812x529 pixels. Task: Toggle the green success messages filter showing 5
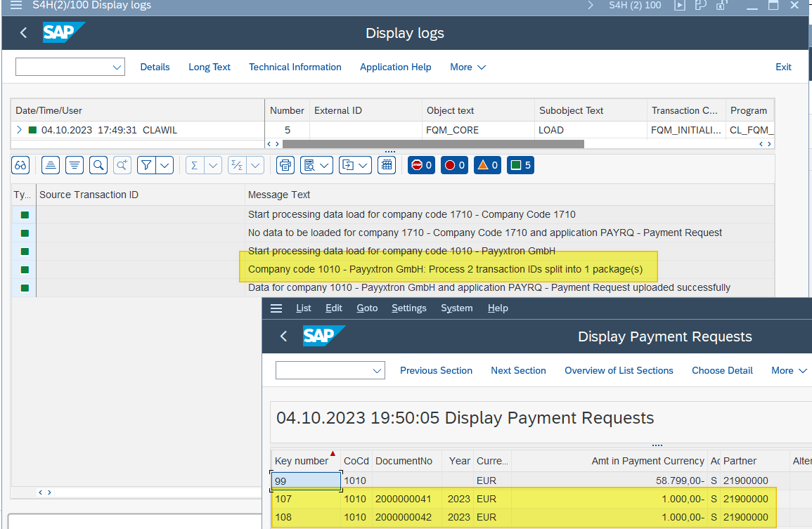point(520,165)
